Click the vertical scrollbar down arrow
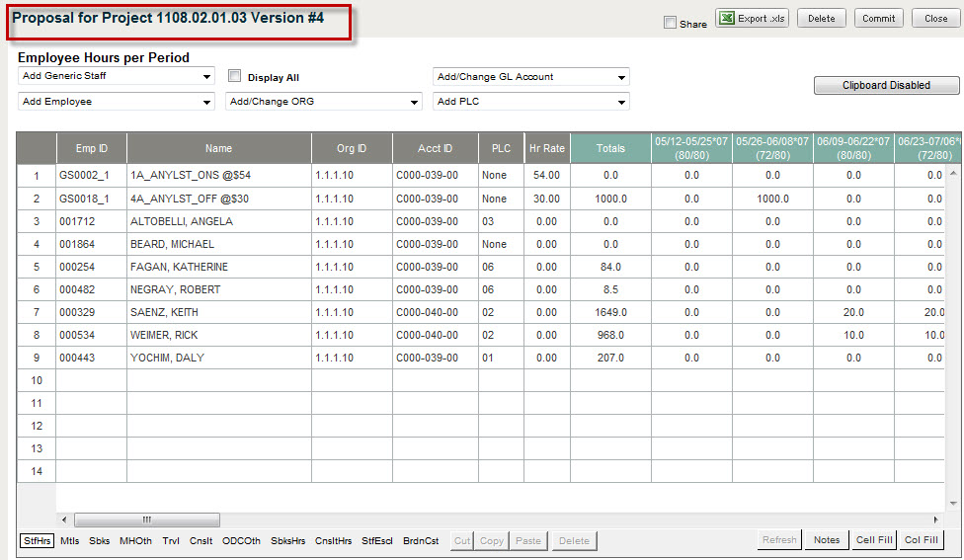This screenshot has width=964, height=560. (x=954, y=503)
